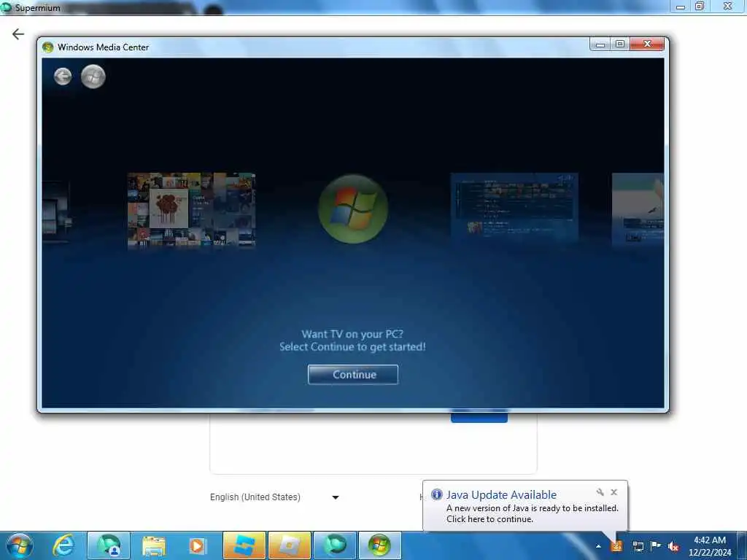Switch to the plain Supermium taskbar button
The width and height of the screenshot is (747, 560).
(334, 545)
